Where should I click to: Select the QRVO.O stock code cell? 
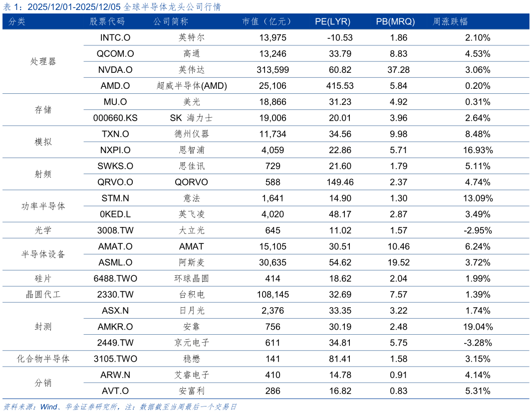pyautogui.click(x=115, y=182)
